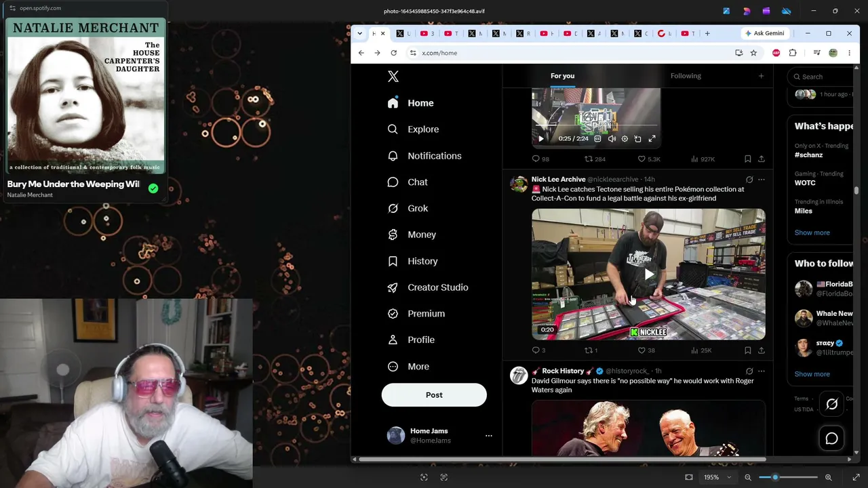Click the horizontal scrollbar under the X page
This screenshot has height=488, width=868.
(x=563, y=459)
